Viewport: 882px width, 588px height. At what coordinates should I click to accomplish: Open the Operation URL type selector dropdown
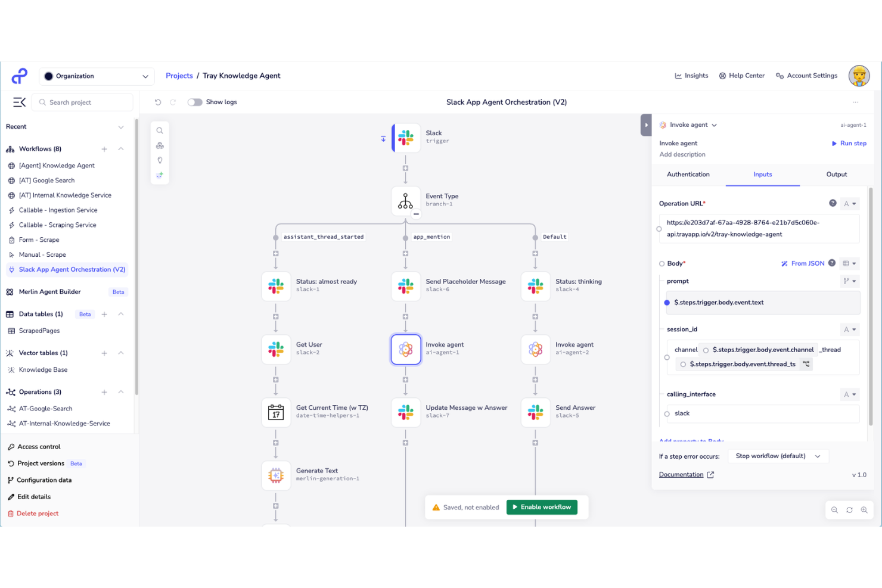click(x=850, y=204)
